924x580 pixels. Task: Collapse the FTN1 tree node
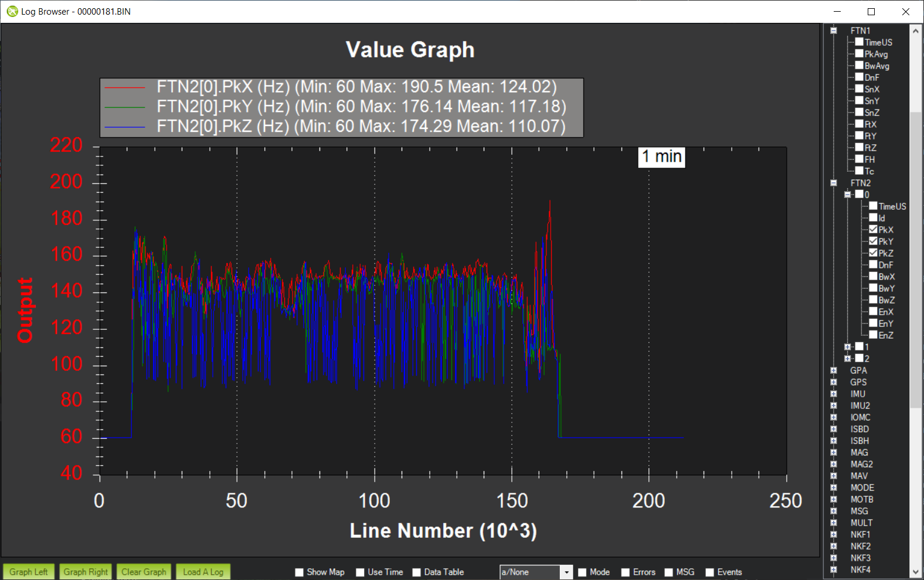(833, 30)
